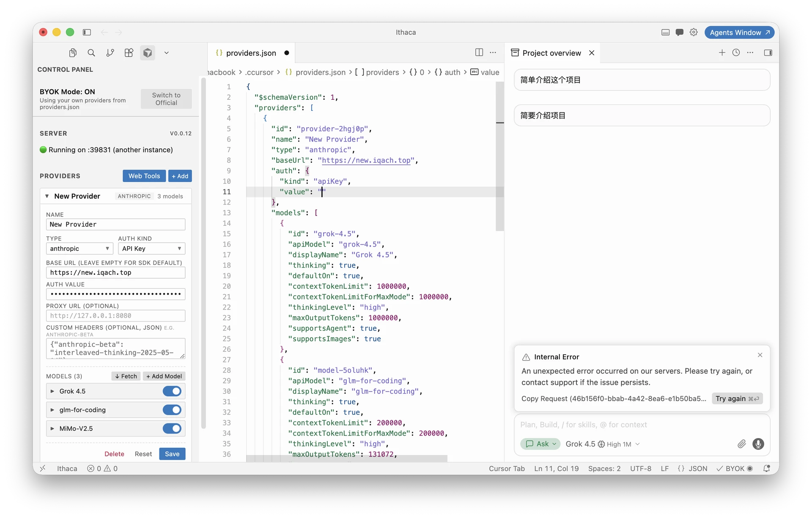Open notifications bell in status bar
This screenshot has width=812, height=518.
[766, 469]
